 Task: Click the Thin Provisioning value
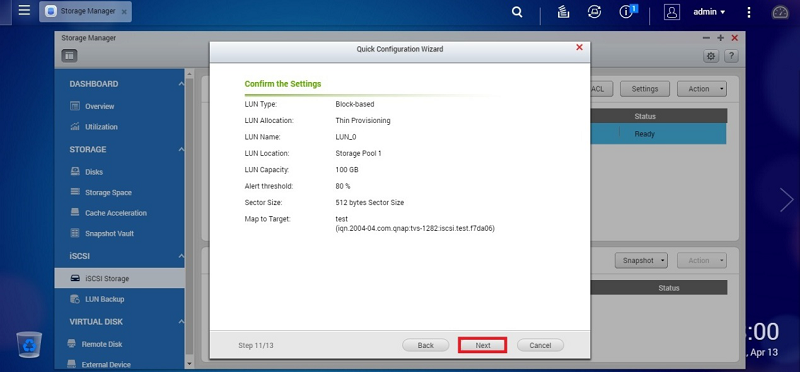[363, 120]
